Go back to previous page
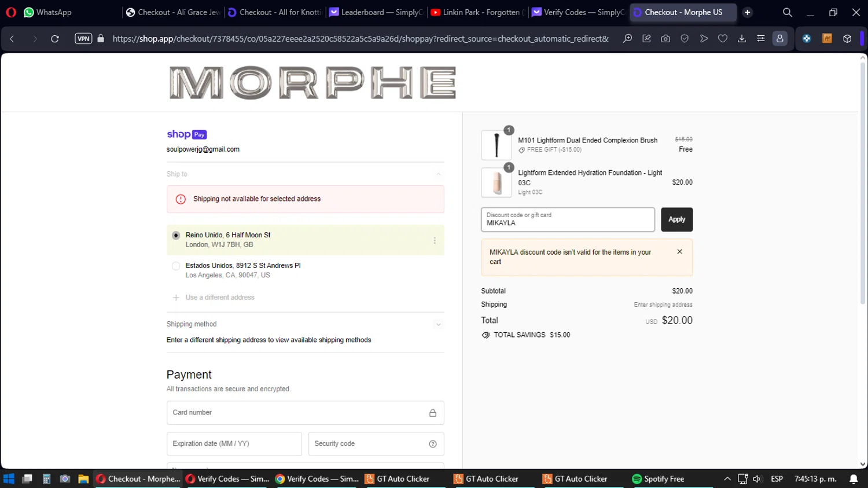Viewport: 868px width, 488px height. point(12,39)
